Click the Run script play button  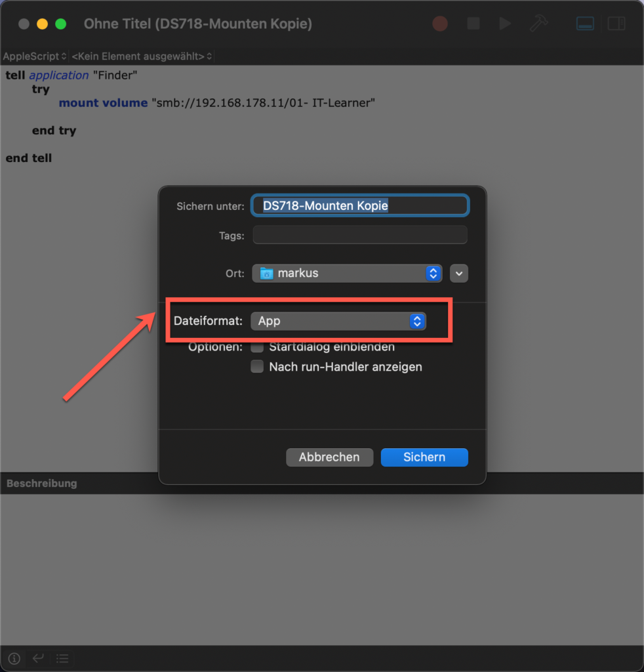505,24
